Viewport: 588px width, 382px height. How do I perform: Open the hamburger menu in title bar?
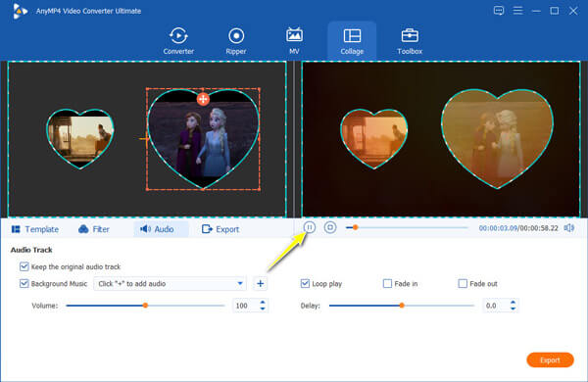517,11
